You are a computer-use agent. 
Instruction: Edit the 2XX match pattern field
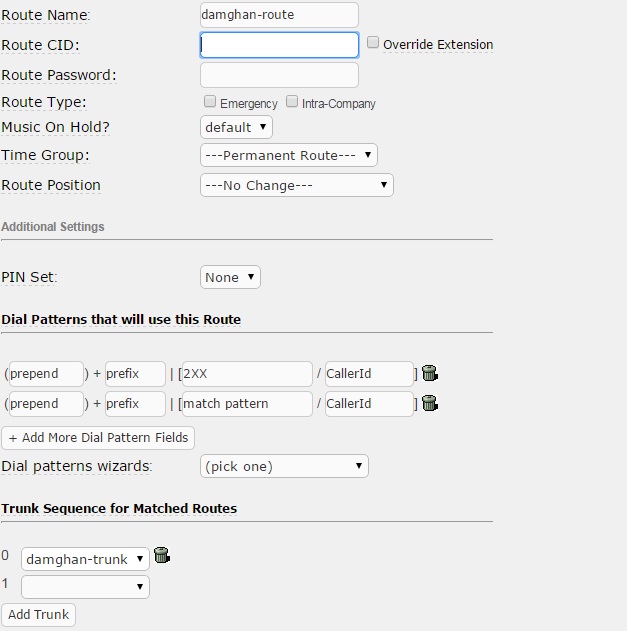[247, 374]
